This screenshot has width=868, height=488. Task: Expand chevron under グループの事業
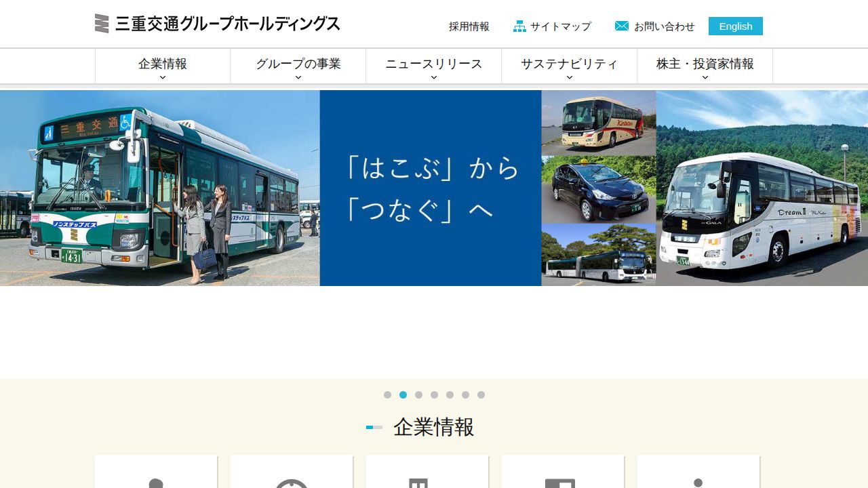298,77
